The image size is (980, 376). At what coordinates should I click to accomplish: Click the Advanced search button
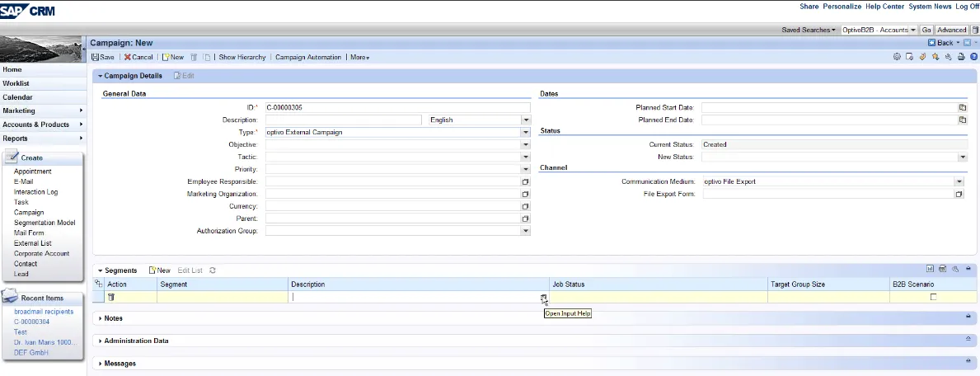[952, 30]
